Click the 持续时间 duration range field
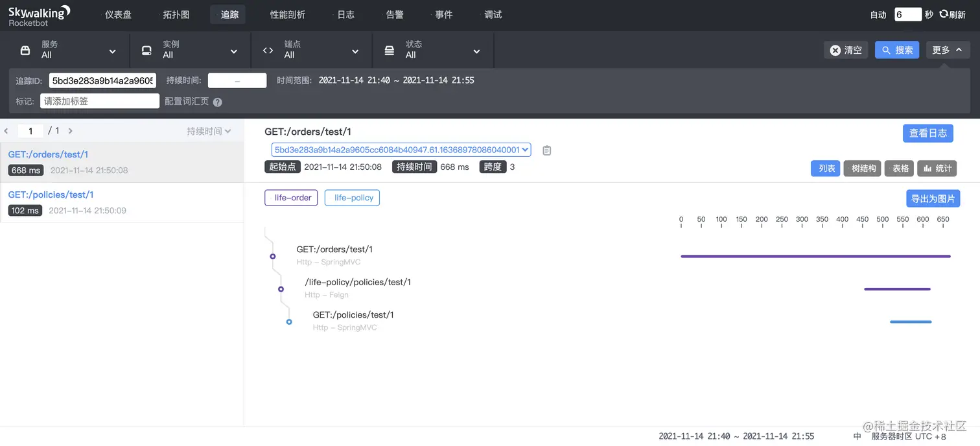980x446 pixels. tap(237, 80)
